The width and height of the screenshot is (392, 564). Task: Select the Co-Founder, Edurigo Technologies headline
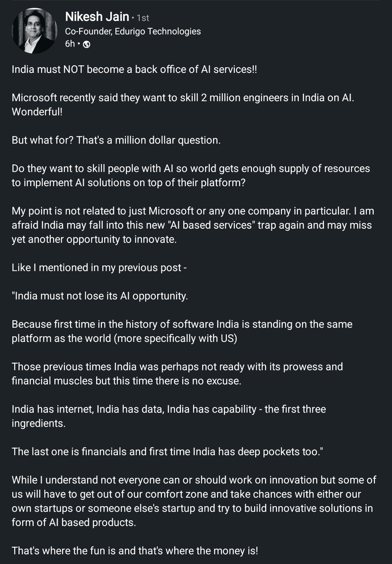coord(133,31)
